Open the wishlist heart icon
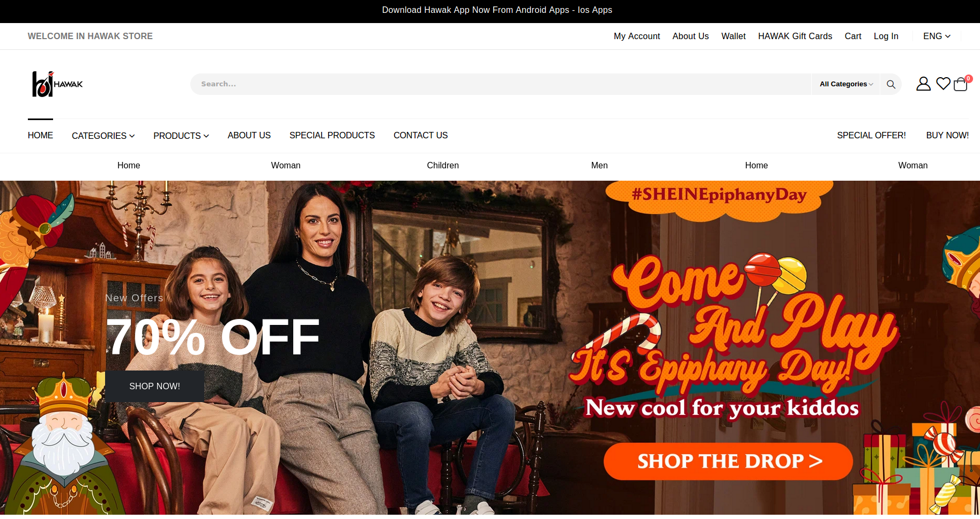The height and width of the screenshot is (519, 980). 944,84
